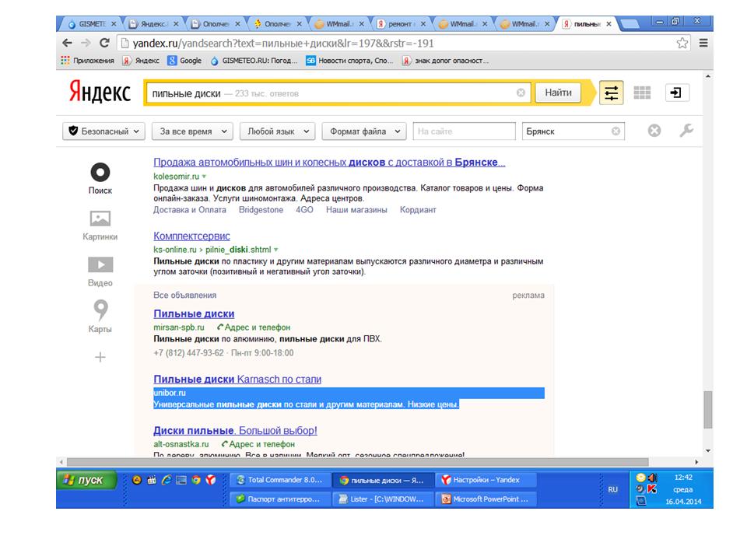
Task: Click the Yandex logo
Action: 100,92
